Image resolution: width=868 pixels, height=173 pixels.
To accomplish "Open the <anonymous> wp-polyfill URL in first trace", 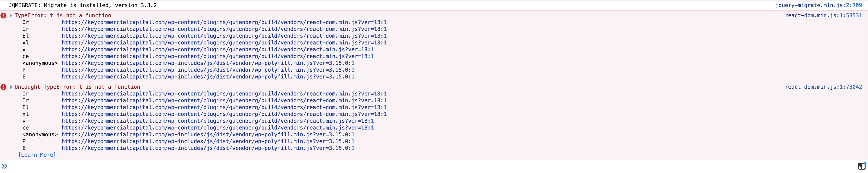I will coord(208,63).
